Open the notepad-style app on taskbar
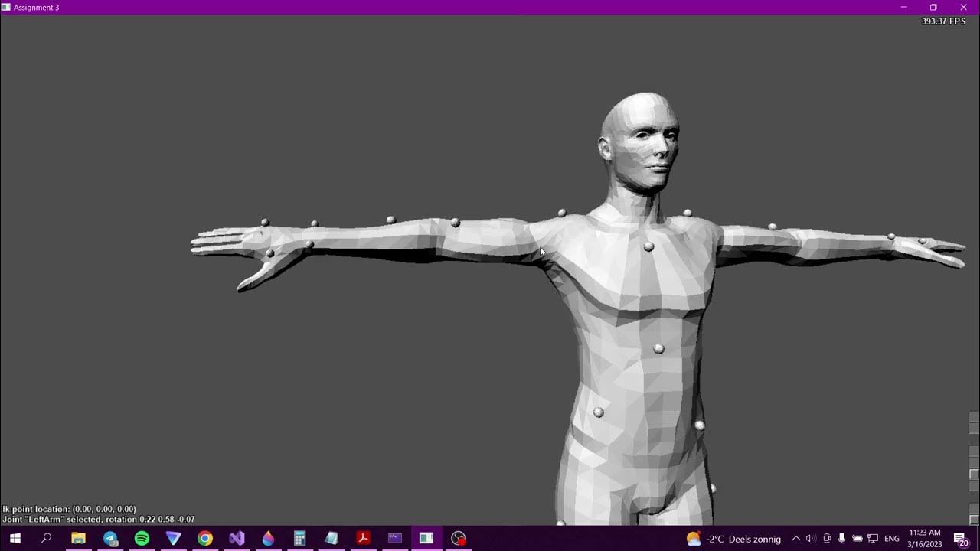The height and width of the screenshot is (551, 980). click(332, 538)
